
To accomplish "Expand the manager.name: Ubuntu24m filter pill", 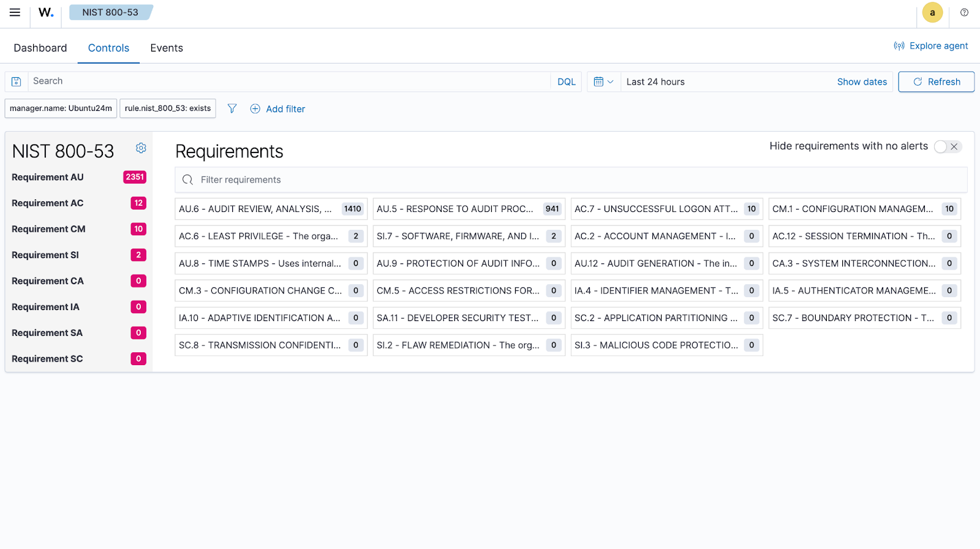I will (x=61, y=108).
